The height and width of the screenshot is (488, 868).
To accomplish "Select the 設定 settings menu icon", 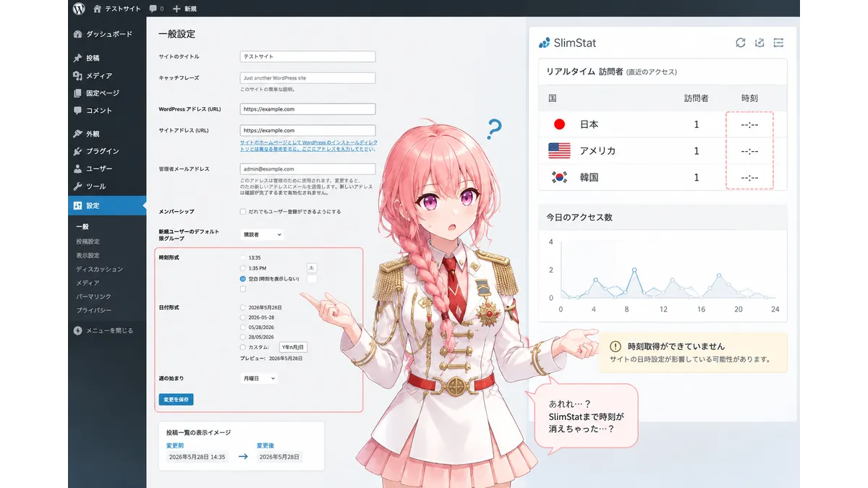I will (x=78, y=205).
